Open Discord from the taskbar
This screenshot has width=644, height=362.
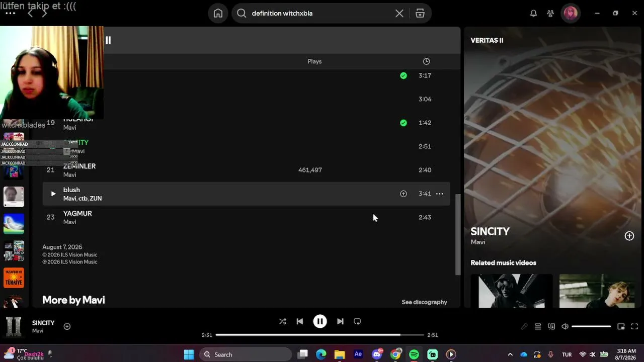pyautogui.click(x=377, y=354)
